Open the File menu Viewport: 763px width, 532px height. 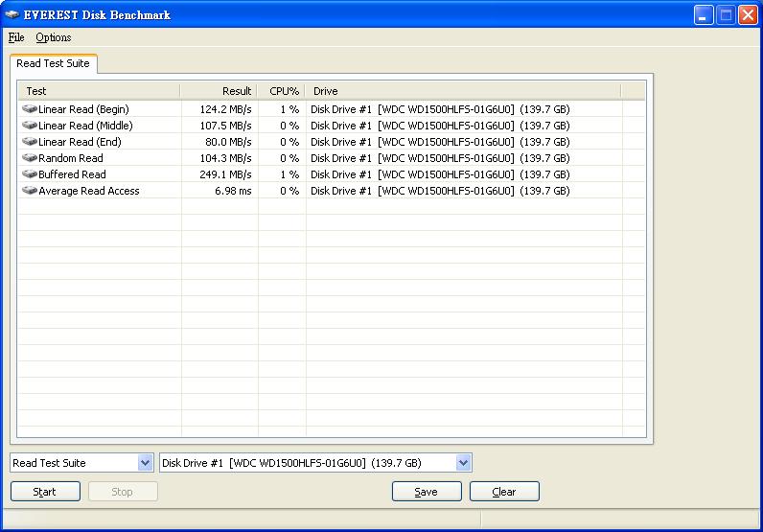point(16,37)
